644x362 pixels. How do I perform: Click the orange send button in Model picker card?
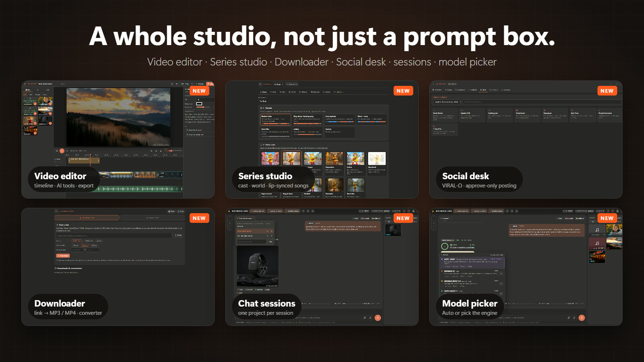tap(581, 318)
